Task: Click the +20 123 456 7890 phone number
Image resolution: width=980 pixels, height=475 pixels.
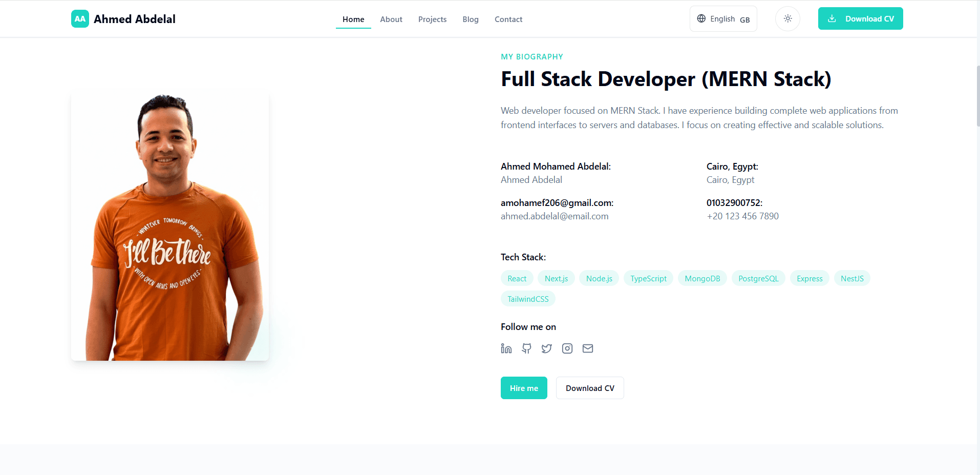Action: point(742,216)
